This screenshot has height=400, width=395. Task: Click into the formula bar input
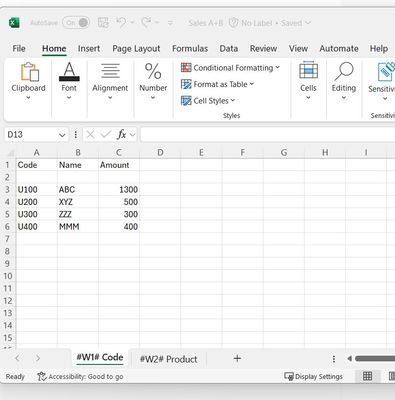268,135
